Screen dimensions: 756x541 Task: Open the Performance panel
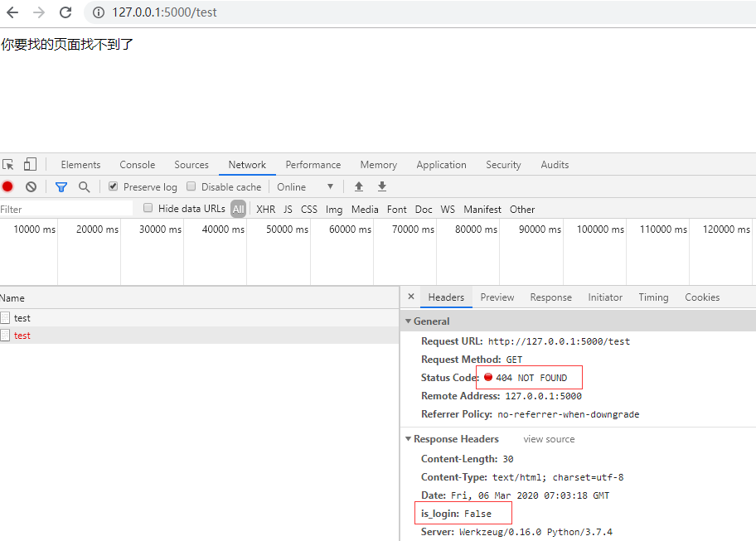(313, 165)
